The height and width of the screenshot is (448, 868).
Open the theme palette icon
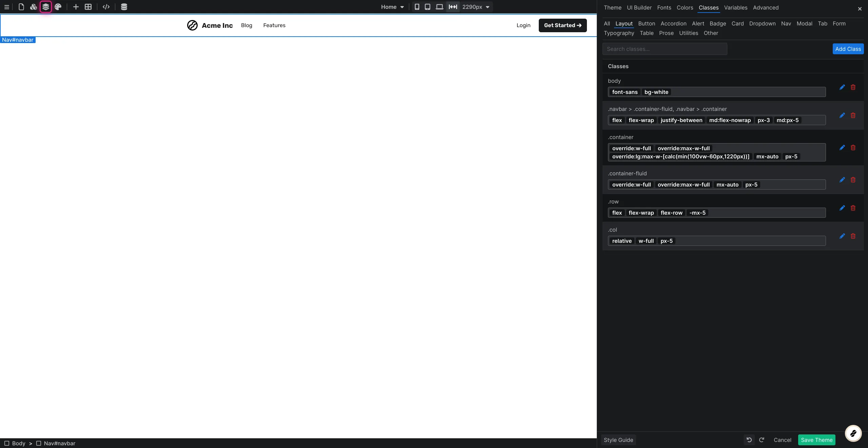pos(58,7)
